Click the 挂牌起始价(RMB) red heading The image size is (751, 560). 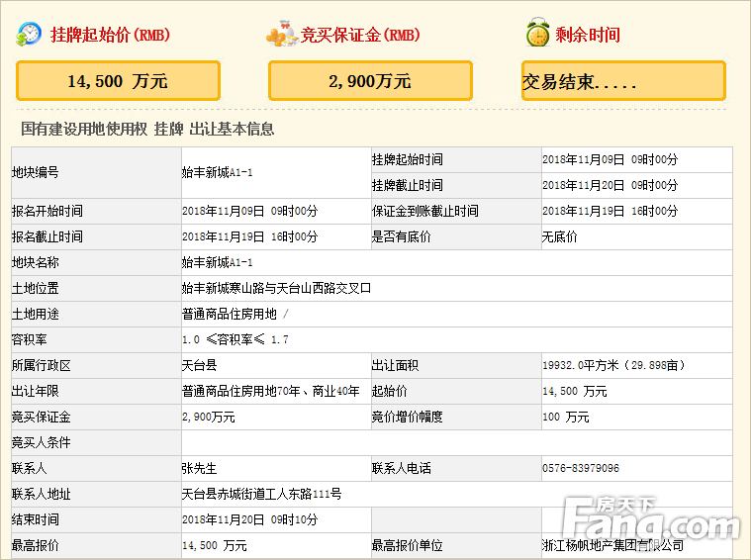(x=110, y=36)
